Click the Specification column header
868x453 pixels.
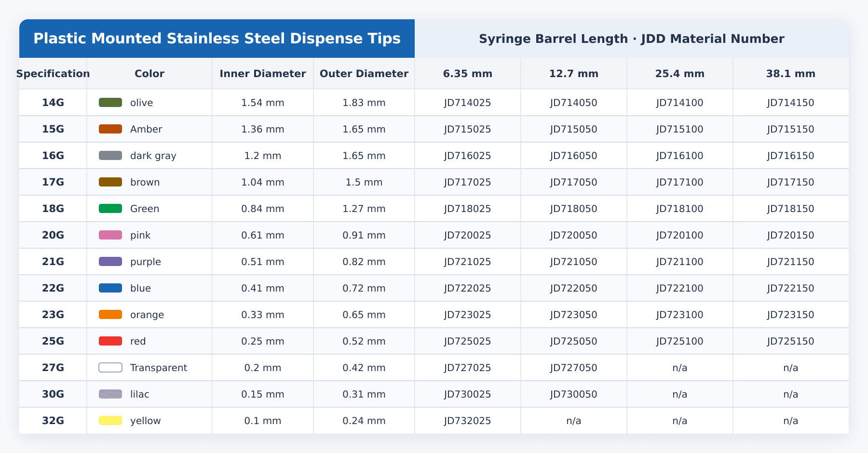point(53,73)
